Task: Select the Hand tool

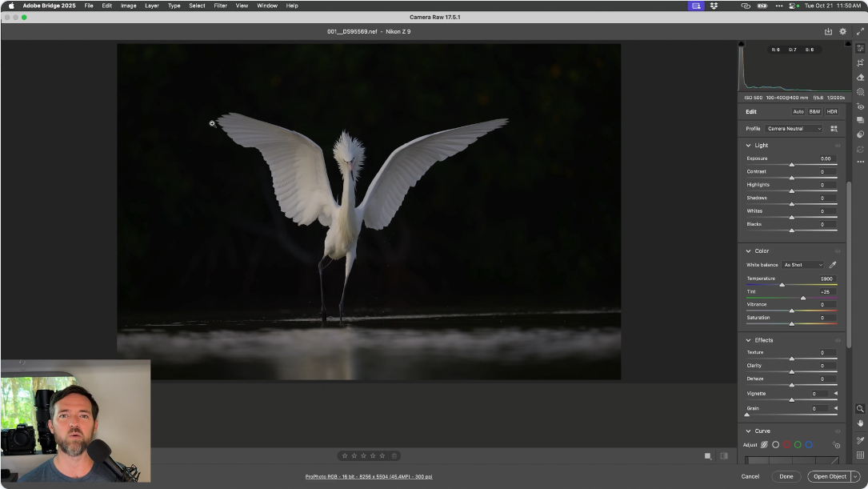Action: (x=860, y=423)
